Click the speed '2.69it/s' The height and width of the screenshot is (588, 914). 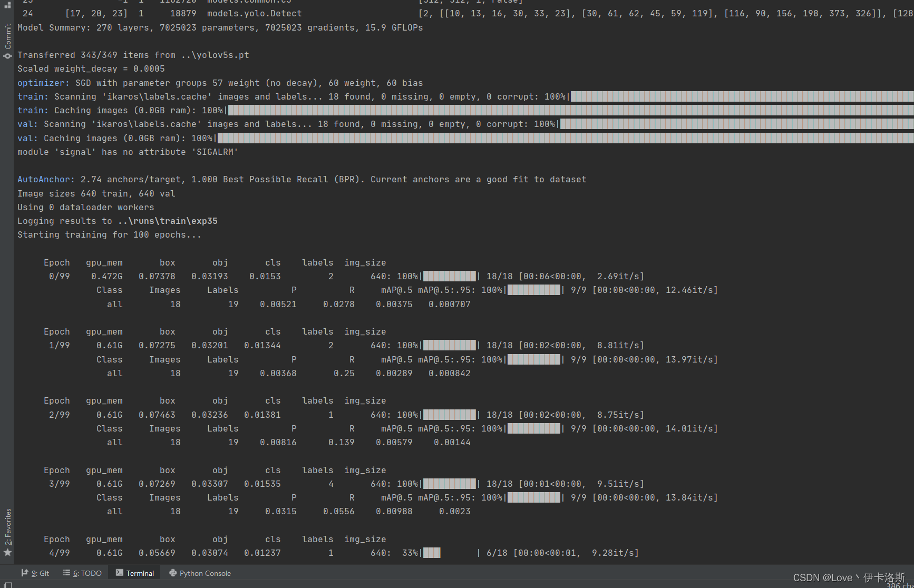pos(618,276)
